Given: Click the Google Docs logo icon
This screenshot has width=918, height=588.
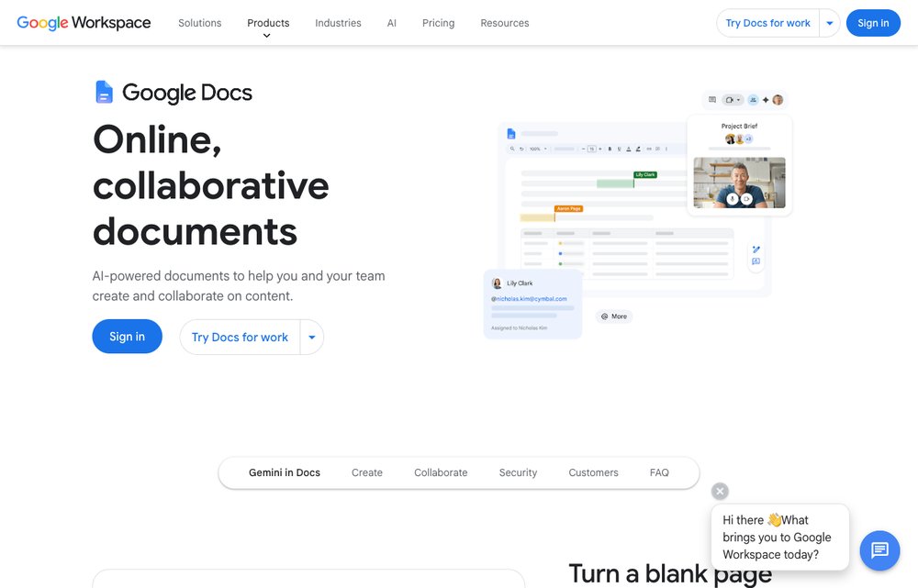Looking at the screenshot, I should point(104,92).
